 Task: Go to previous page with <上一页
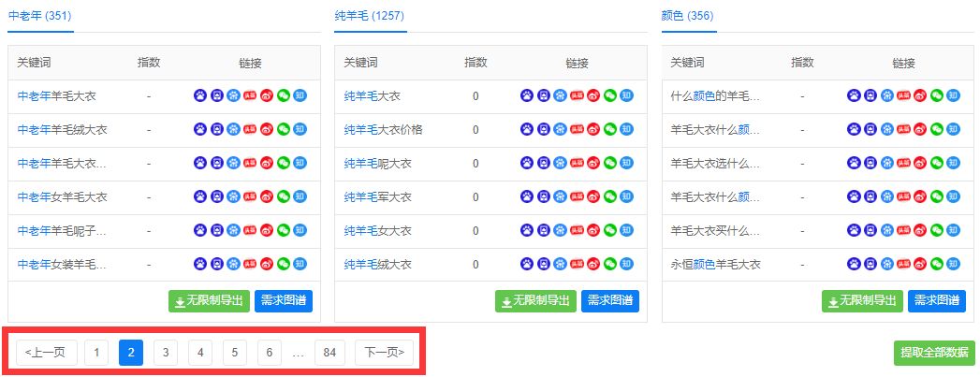tap(47, 353)
